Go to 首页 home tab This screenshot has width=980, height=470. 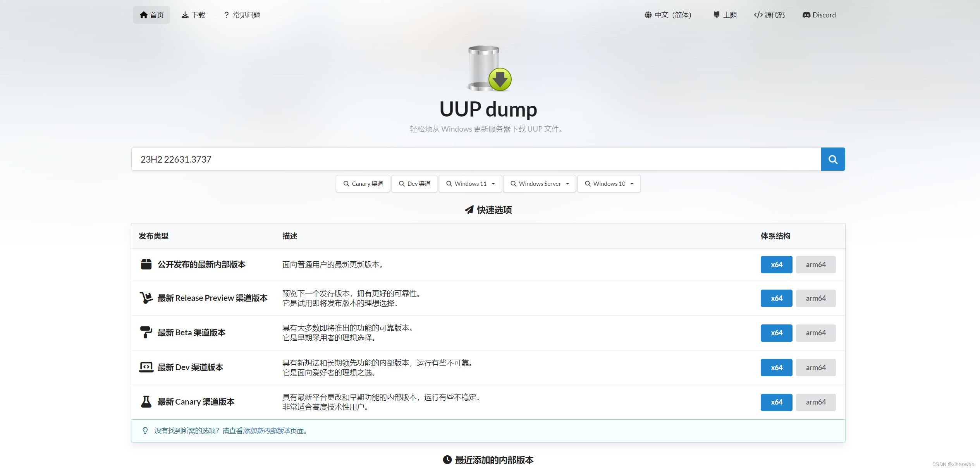pos(151,15)
